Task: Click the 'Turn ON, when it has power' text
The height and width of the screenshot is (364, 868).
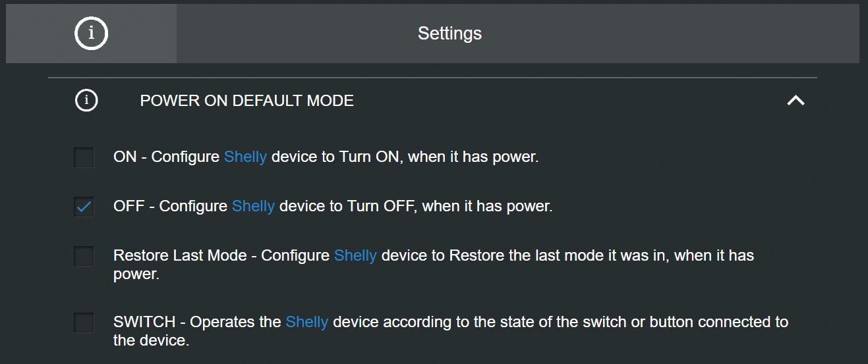Action: click(438, 157)
